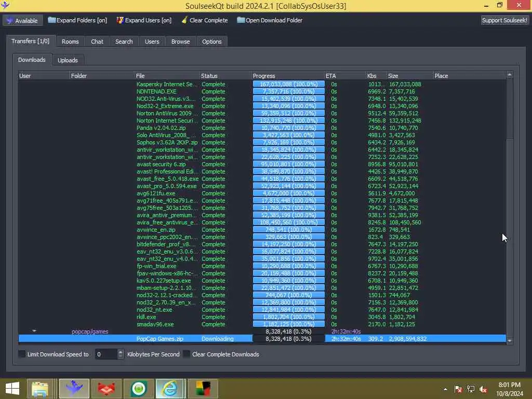Toggle Expand Users [on]

point(144,20)
